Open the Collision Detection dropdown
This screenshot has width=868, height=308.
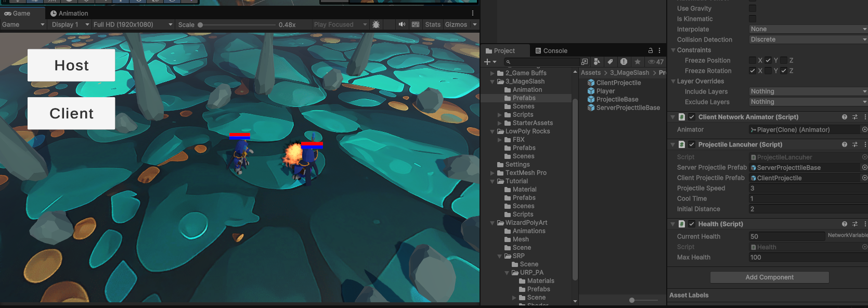tap(808, 39)
